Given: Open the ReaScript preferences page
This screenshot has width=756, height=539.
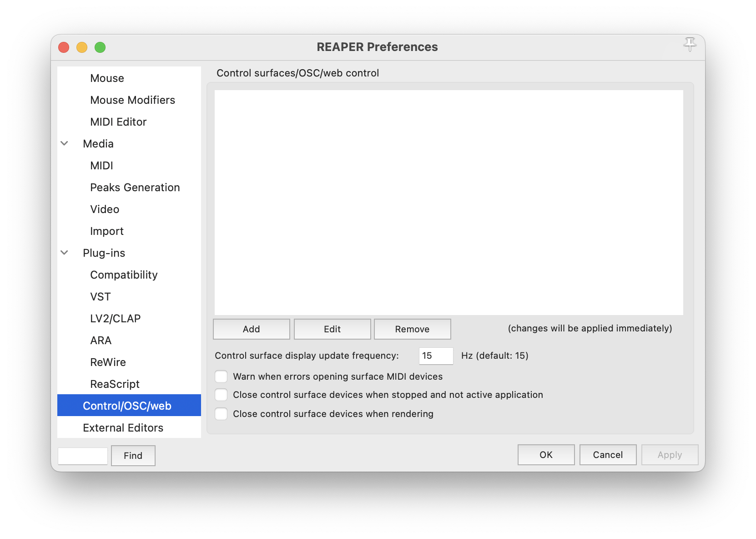Looking at the screenshot, I should point(129,384).
